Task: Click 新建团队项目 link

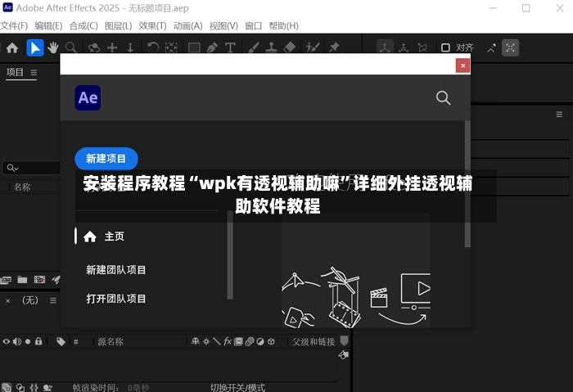Action: click(x=116, y=270)
